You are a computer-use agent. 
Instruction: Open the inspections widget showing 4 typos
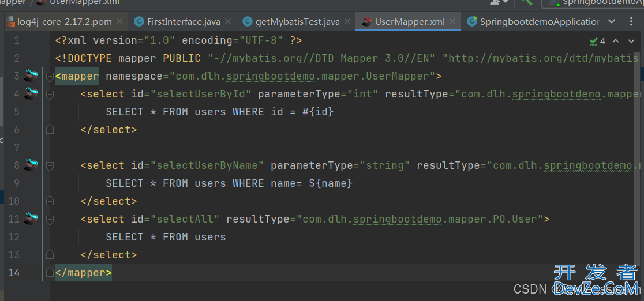pyautogui.click(x=597, y=41)
